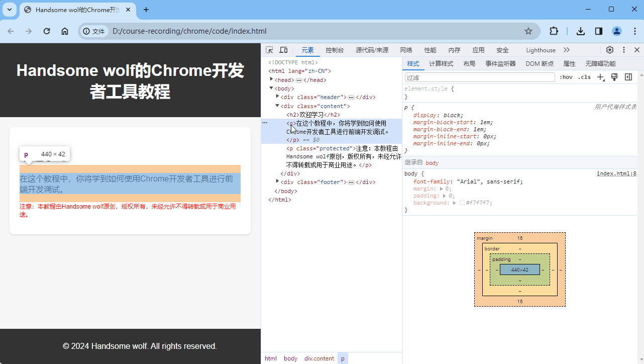Go to the Chrome home page

coord(65,31)
